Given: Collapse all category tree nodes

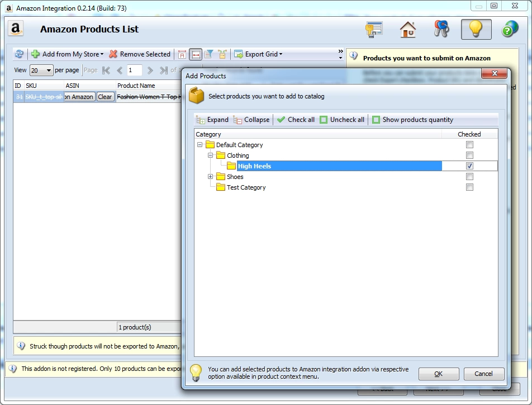Looking at the screenshot, I should coord(251,120).
